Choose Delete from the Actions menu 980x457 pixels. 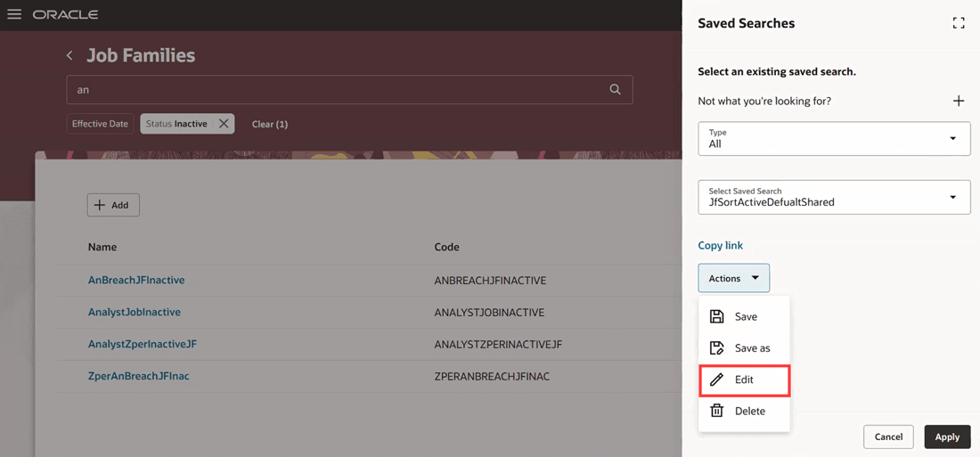(745, 412)
